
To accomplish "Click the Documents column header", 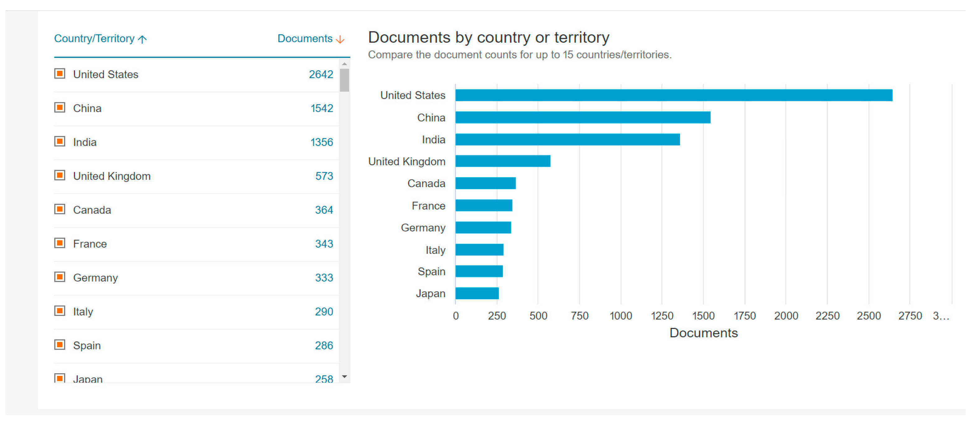I will pyautogui.click(x=305, y=39).
